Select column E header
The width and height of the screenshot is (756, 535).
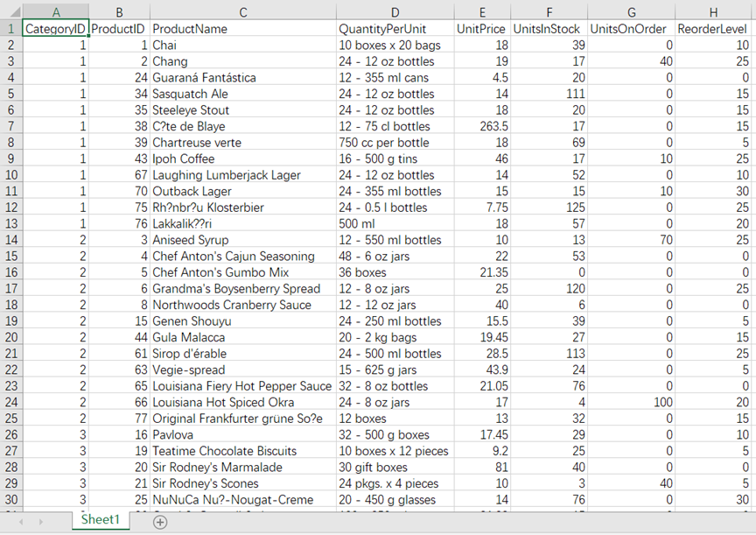482,11
